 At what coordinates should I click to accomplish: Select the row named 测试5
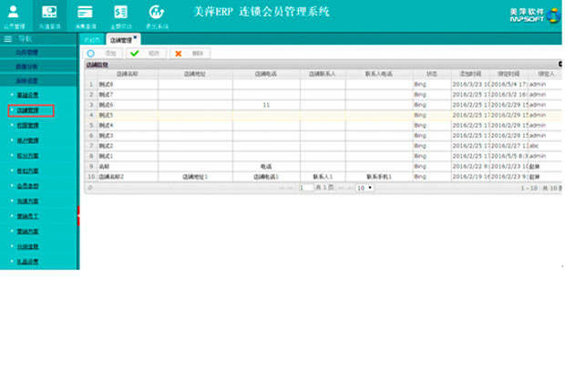pyautogui.click(x=128, y=115)
